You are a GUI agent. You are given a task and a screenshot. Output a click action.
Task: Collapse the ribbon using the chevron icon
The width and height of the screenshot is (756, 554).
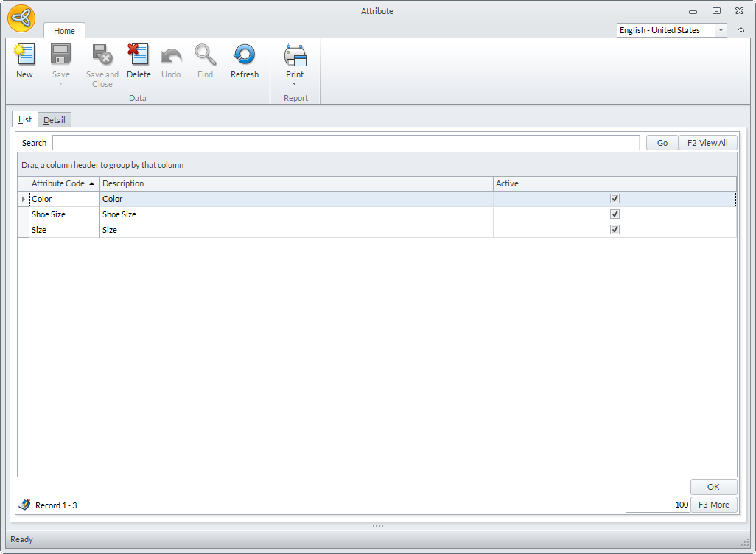click(741, 30)
